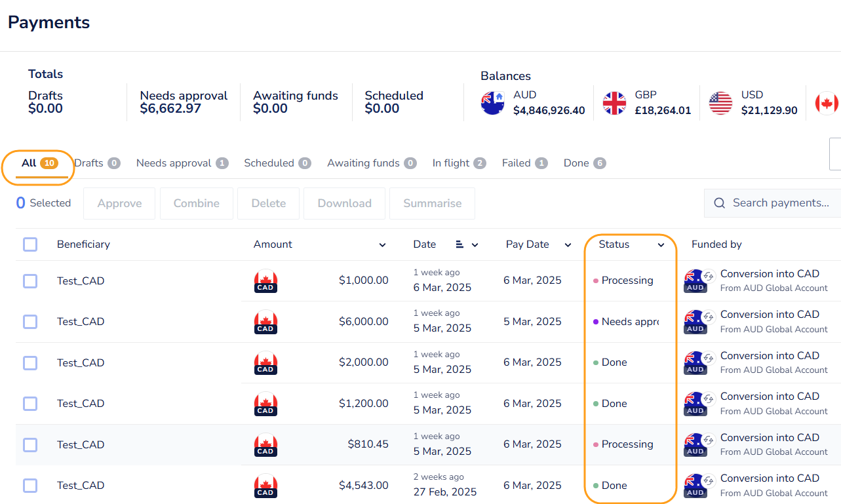Open the Pay Date column dropdown chevron
The width and height of the screenshot is (841, 504).
coord(568,245)
